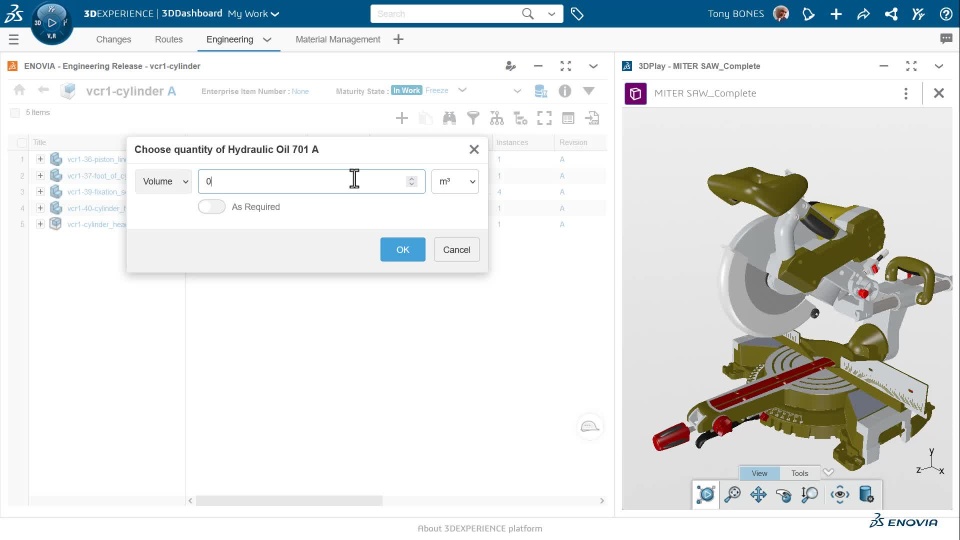Cancel the Hydraulic Oil quantity dialog
The image size is (960, 540).
(456, 250)
